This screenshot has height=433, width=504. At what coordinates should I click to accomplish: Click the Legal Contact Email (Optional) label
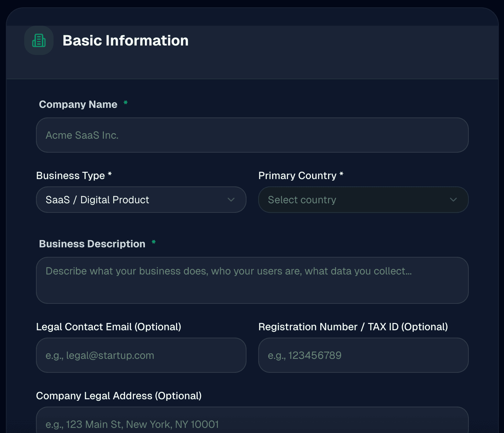[108, 327]
